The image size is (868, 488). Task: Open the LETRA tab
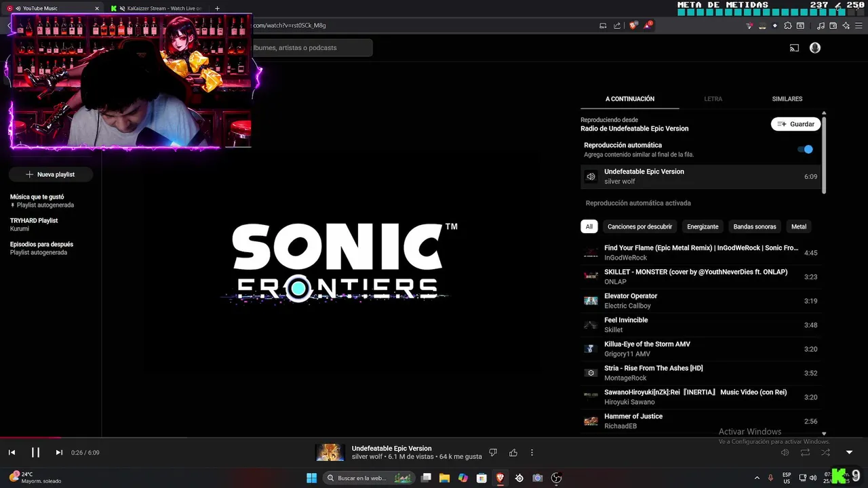713,99
